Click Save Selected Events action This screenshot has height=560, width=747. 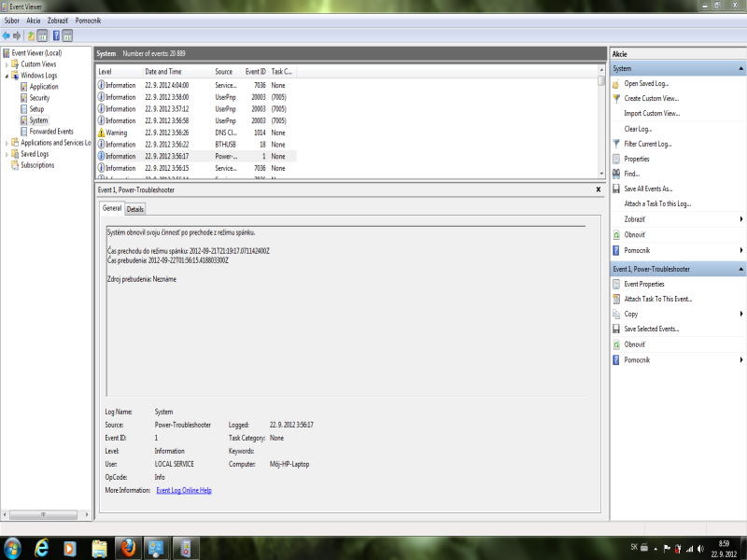651,329
